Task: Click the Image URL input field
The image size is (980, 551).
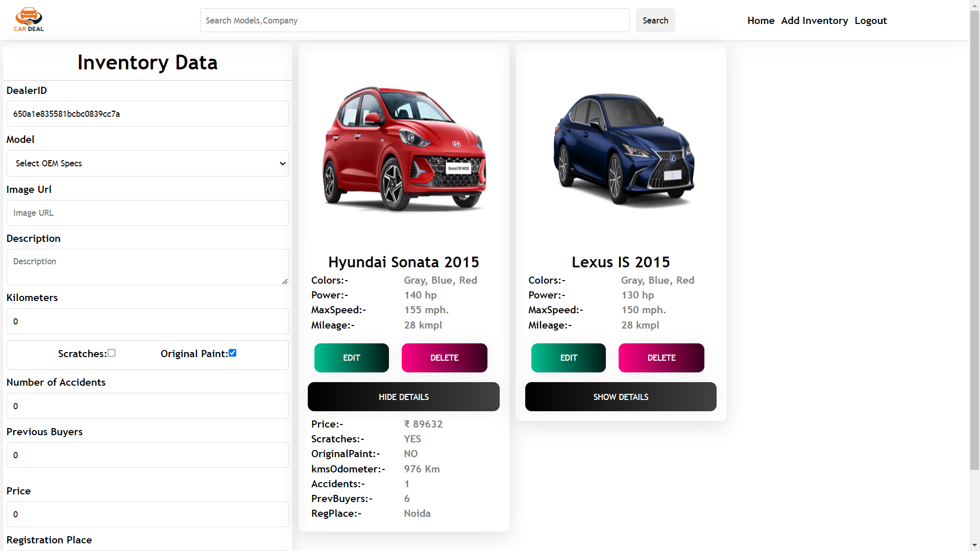Action: coord(148,213)
